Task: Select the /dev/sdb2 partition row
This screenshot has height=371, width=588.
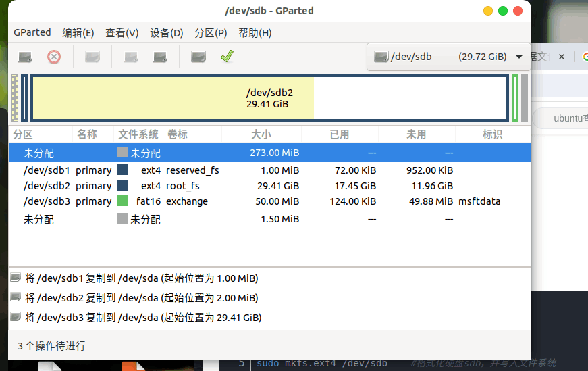Action: coord(269,186)
